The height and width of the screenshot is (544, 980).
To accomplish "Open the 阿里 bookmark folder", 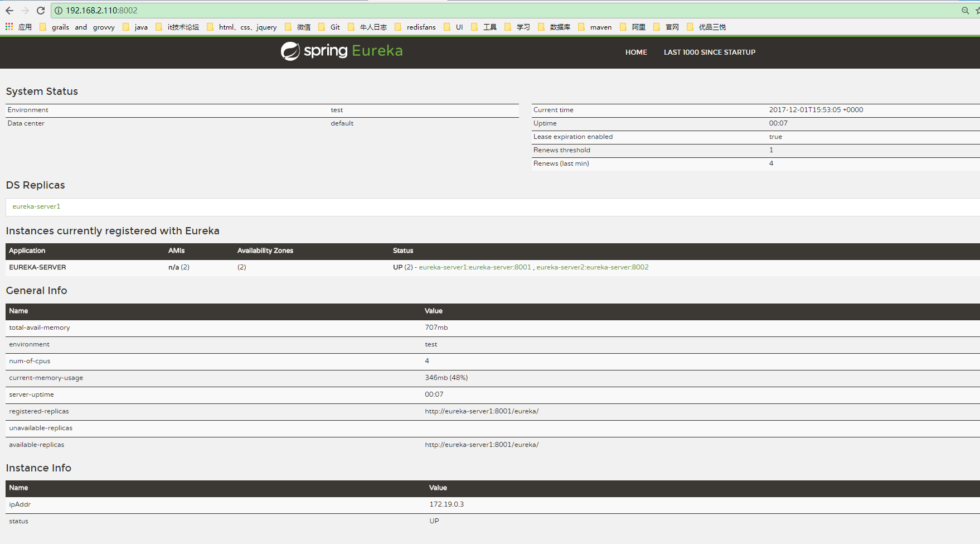I will point(633,27).
